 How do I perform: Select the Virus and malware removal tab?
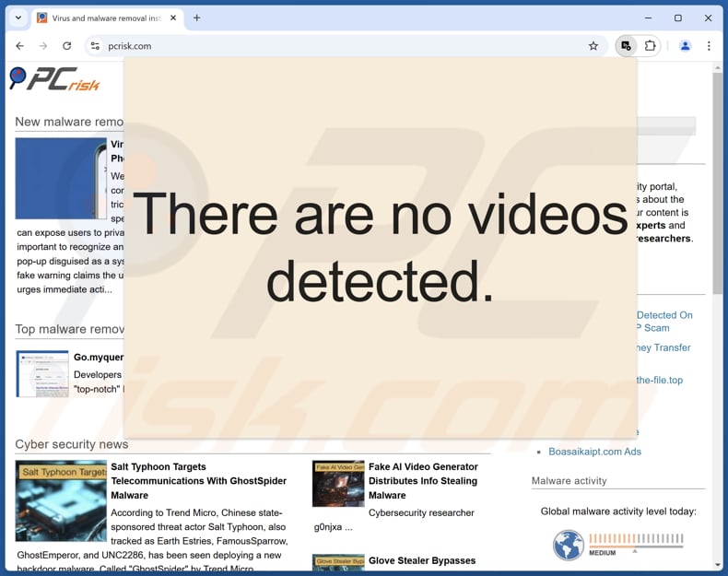pos(107,18)
